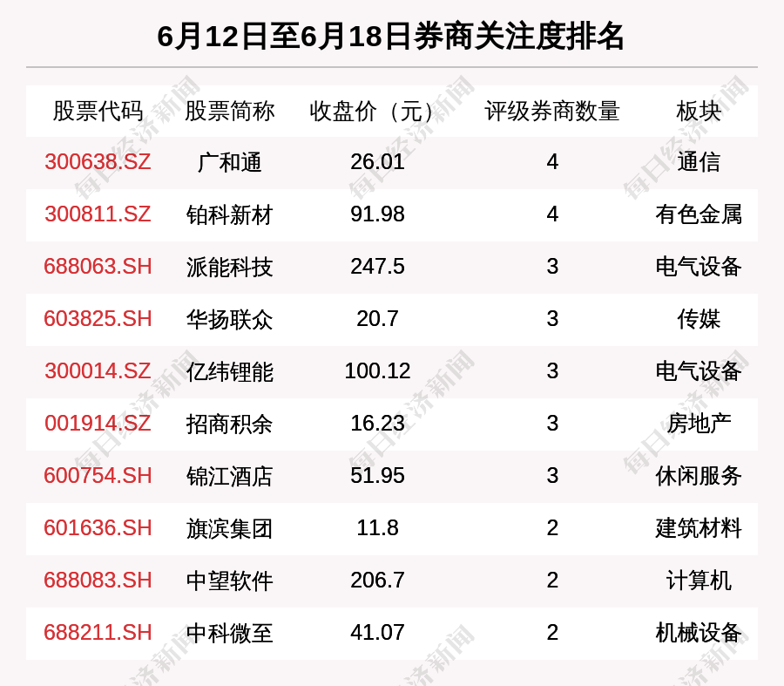Viewport: 784px width, 686px height.
Task: Click stock name 铂科新材
Action: click(x=229, y=214)
